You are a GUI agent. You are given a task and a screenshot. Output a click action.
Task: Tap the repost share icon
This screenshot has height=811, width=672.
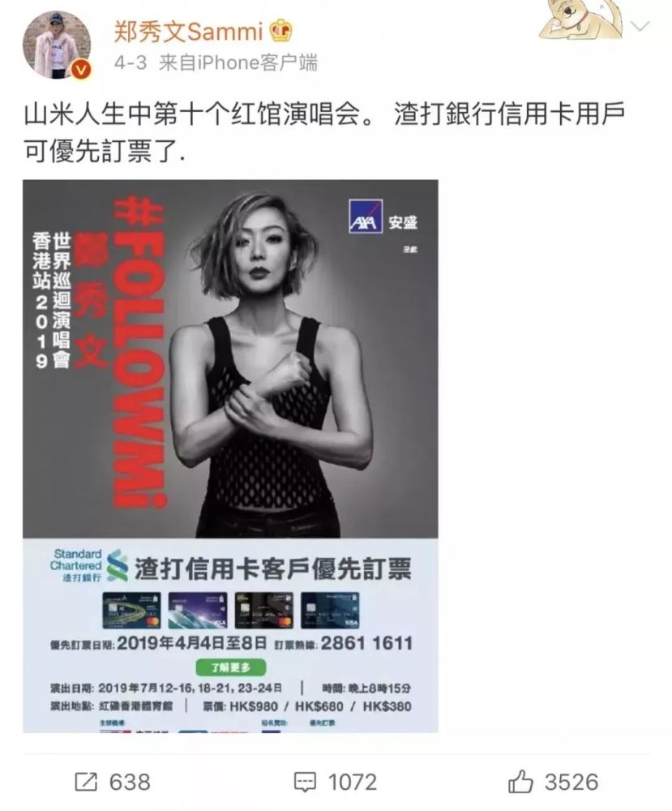[86, 782]
